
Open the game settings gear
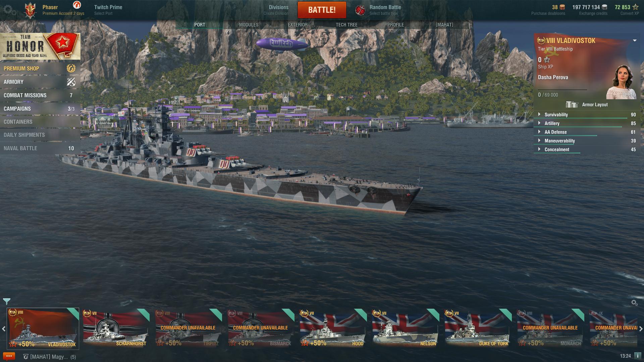tap(9, 10)
